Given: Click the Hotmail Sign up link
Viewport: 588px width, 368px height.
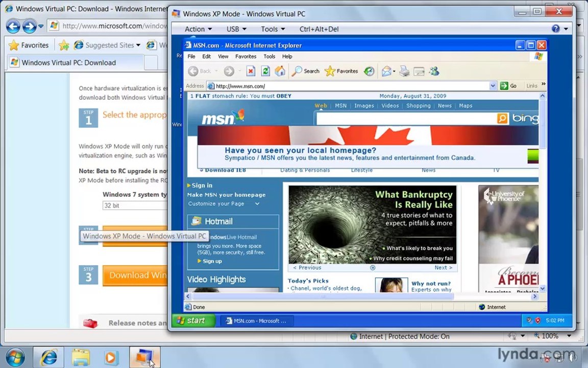Looking at the screenshot, I should coord(212,261).
